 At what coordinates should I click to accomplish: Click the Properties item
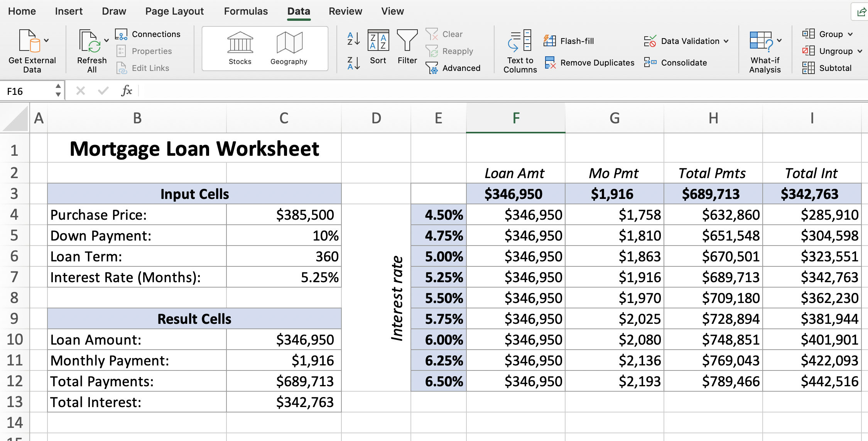(x=144, y=51)
